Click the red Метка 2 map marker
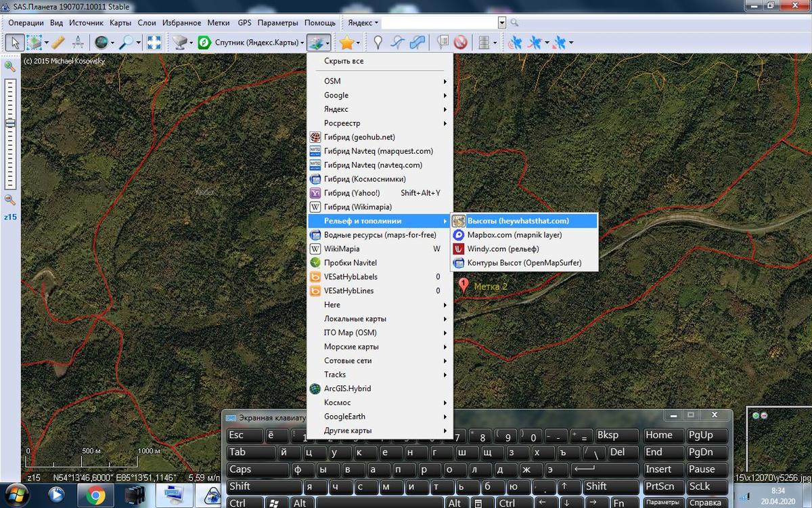Image resolution: width=812 pixels, height=508 pixels. pyautogui.click(x=464, y=285)
